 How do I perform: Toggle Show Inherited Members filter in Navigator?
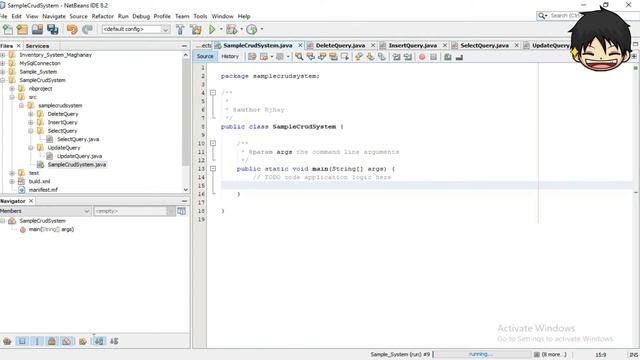[7, 341]
